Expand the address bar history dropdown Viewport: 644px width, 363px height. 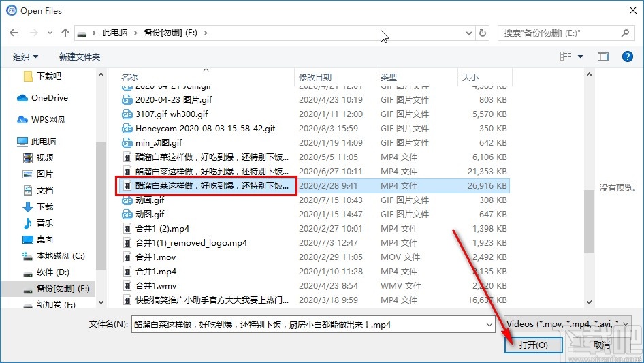pos(468,33)
